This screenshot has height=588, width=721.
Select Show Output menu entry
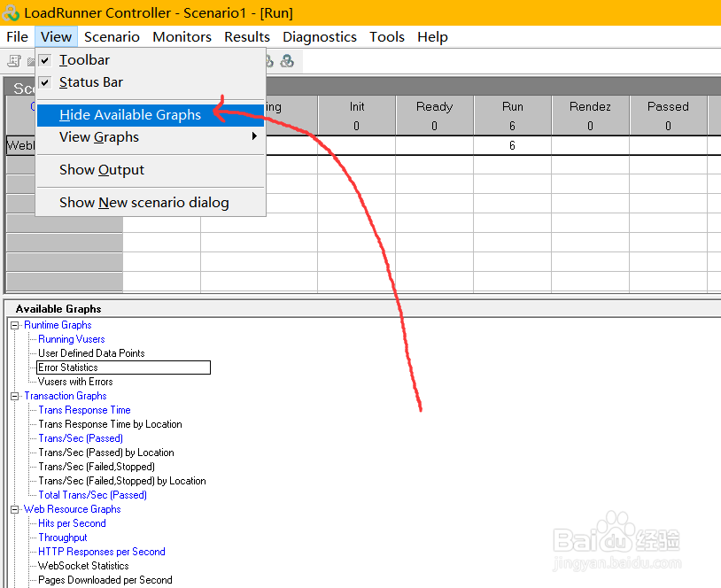pyautogui.click(x=150, y=170)
